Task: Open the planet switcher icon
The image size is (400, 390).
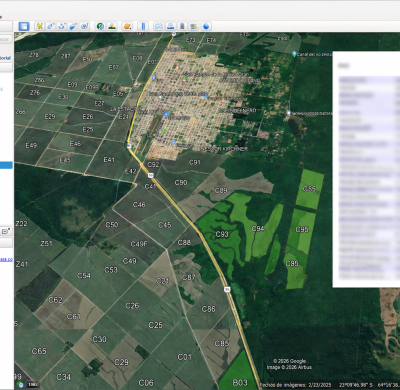Action: tap(127, 26)
